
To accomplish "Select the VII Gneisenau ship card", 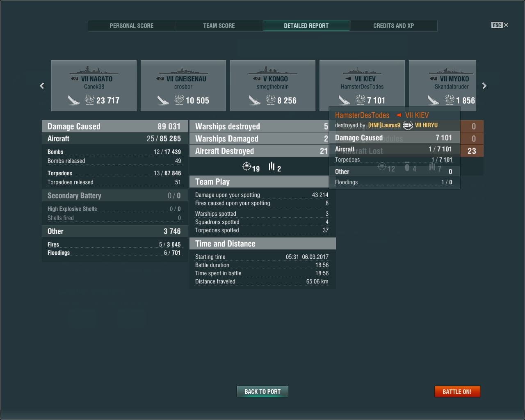I will click(183, 86).
